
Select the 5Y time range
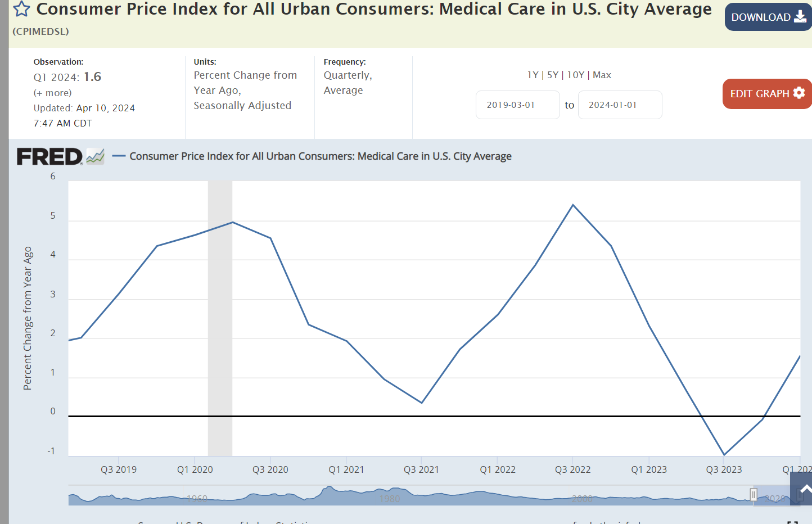pyautogui.click(x=553, y=75)
